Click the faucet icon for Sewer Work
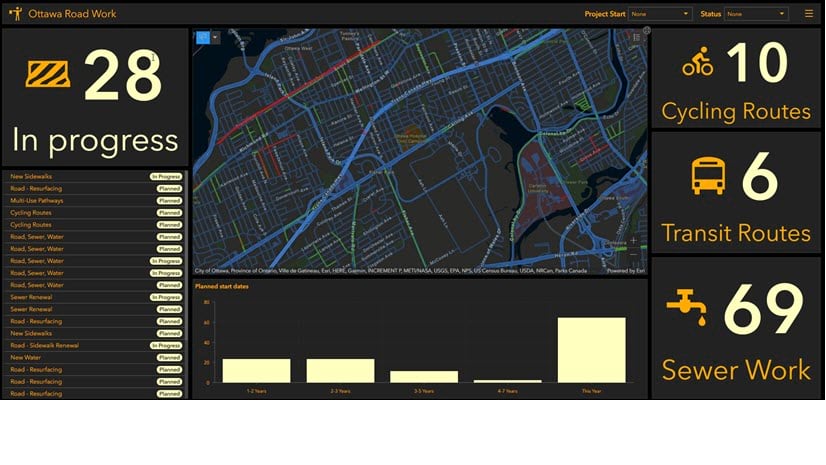Image resolution: width=826 pixels, height=465 pixels. [686, 308]
